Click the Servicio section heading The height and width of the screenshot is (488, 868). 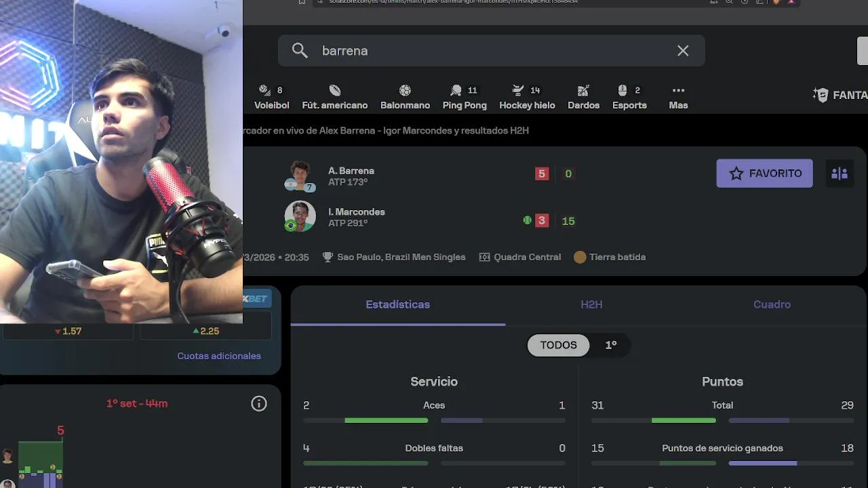(x=434, y=382)
